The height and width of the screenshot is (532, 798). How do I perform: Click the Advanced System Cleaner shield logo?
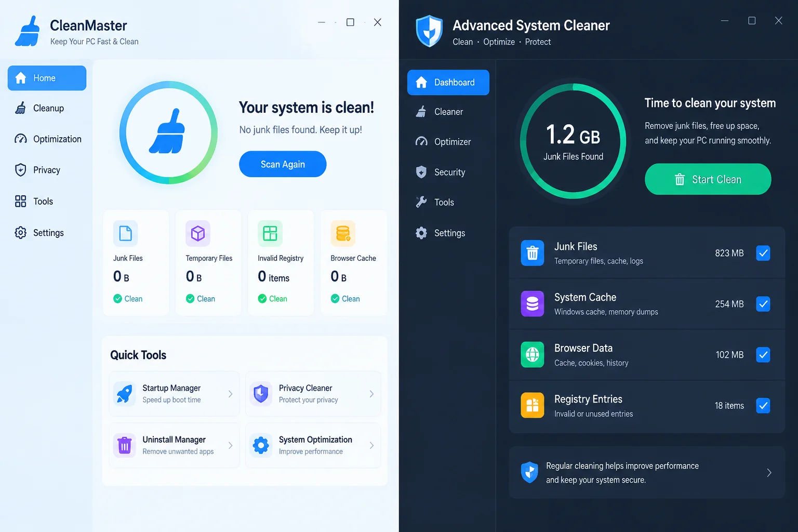tap(429, 31)
